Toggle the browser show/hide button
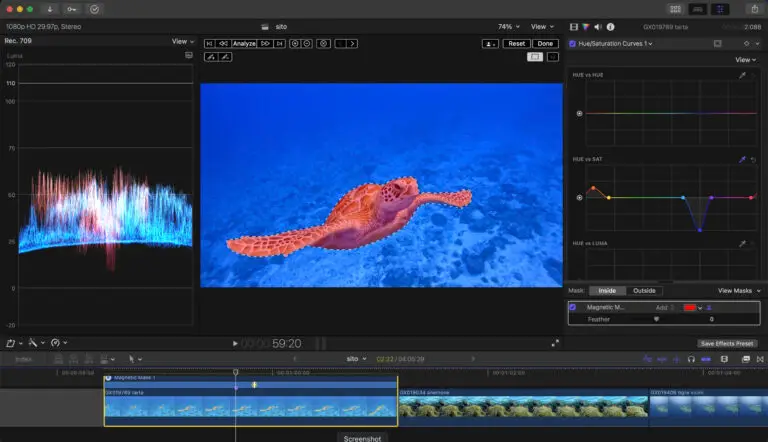This screenshot has height=442, width=768. click(675, 9)
